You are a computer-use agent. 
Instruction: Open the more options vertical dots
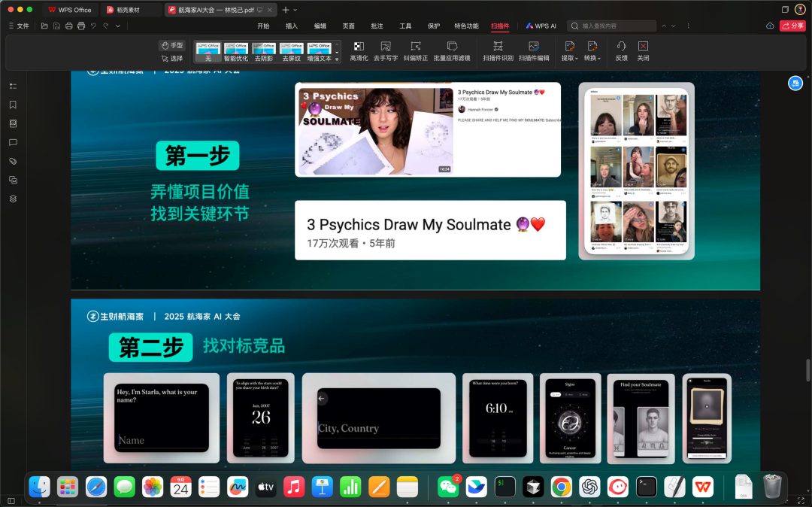pyautogui.click(x=688, y=26)
